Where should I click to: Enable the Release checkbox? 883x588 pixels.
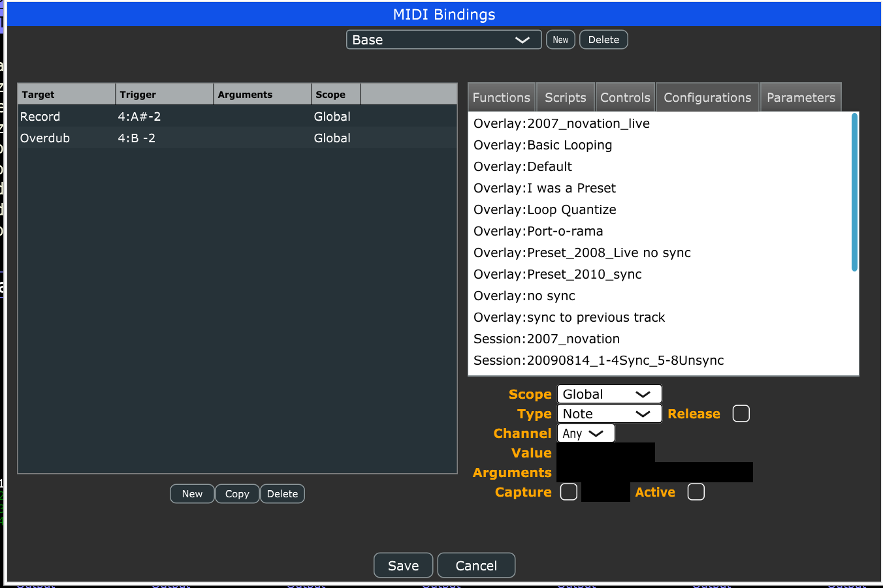[741, 413]
